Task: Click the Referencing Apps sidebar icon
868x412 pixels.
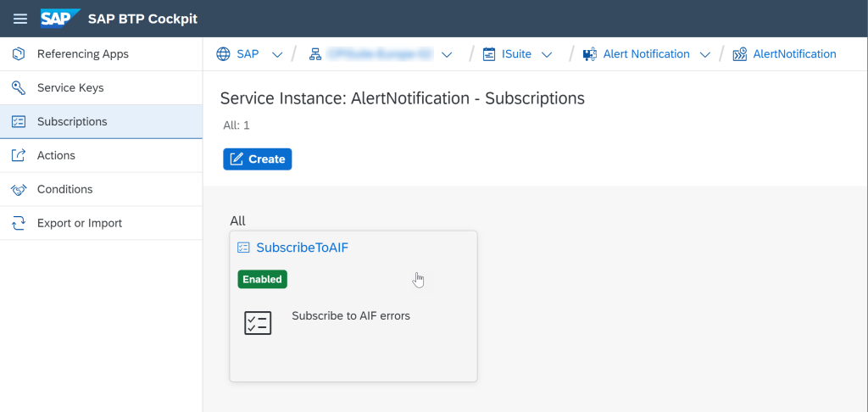Action: click(x=19, y=54)
